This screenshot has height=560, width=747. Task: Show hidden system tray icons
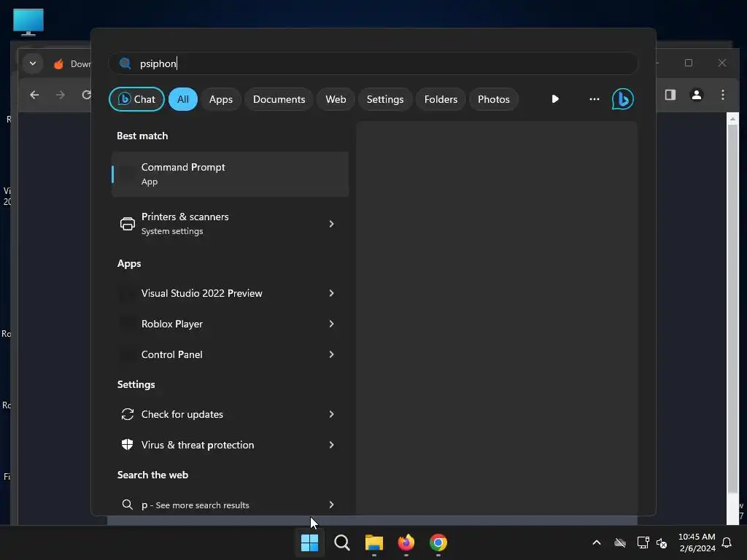[597, 542]
